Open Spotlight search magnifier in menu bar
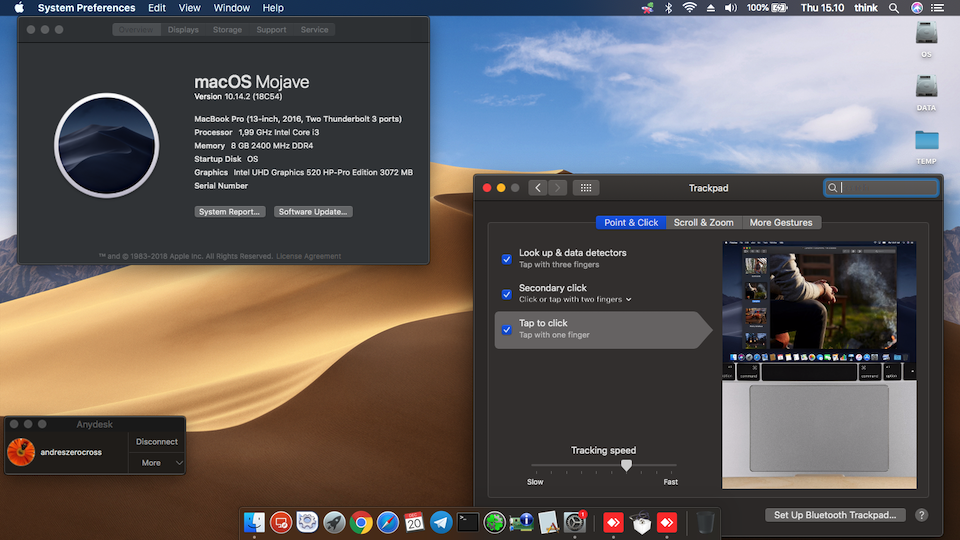The width and height of the screenshot is (960, 540). pyautogui.click(x=894, y=8)
